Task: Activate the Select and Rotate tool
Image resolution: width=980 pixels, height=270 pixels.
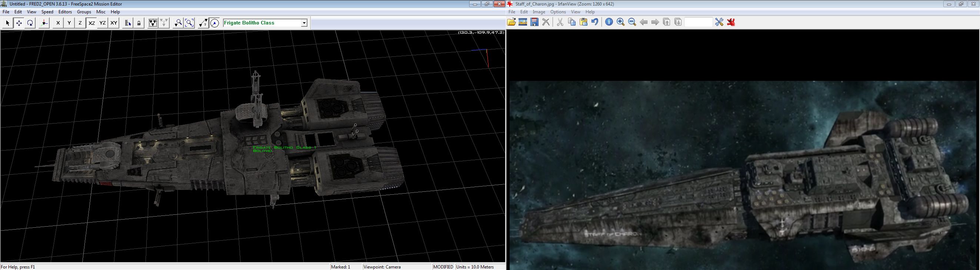Action: click(x=30, y=23)
